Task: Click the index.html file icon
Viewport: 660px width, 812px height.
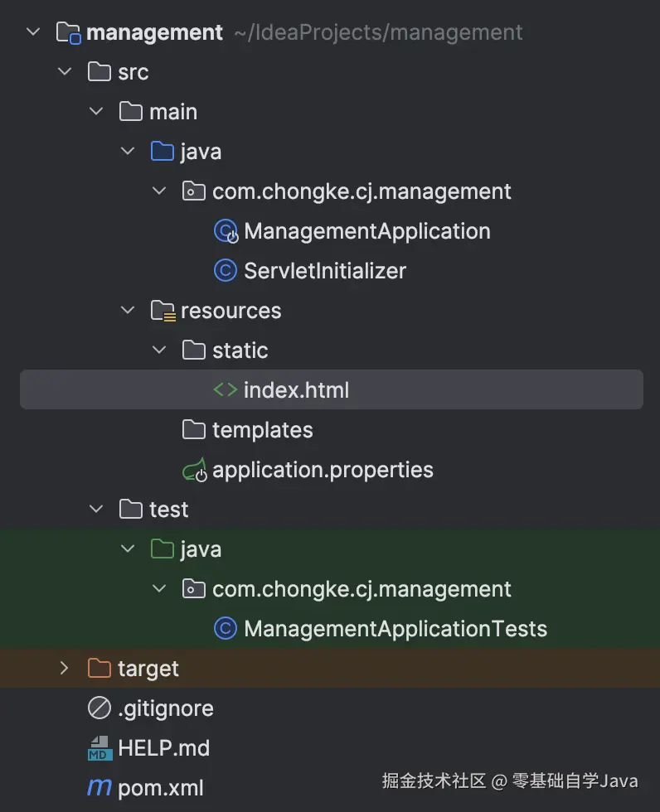Action: [226, 390]
